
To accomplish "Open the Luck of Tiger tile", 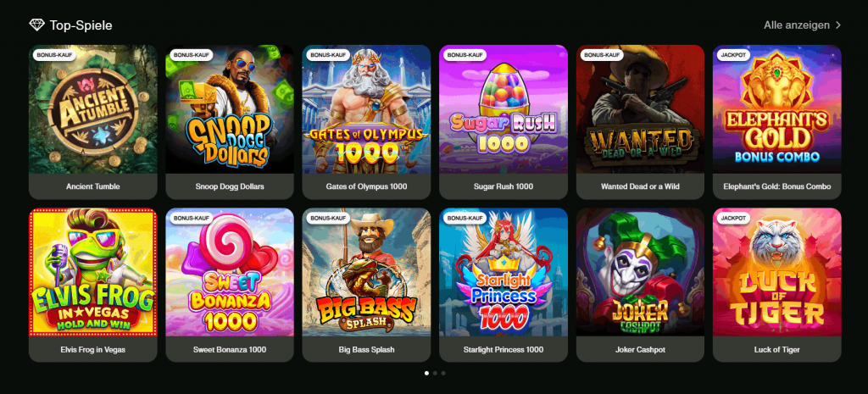I will 776,285.
